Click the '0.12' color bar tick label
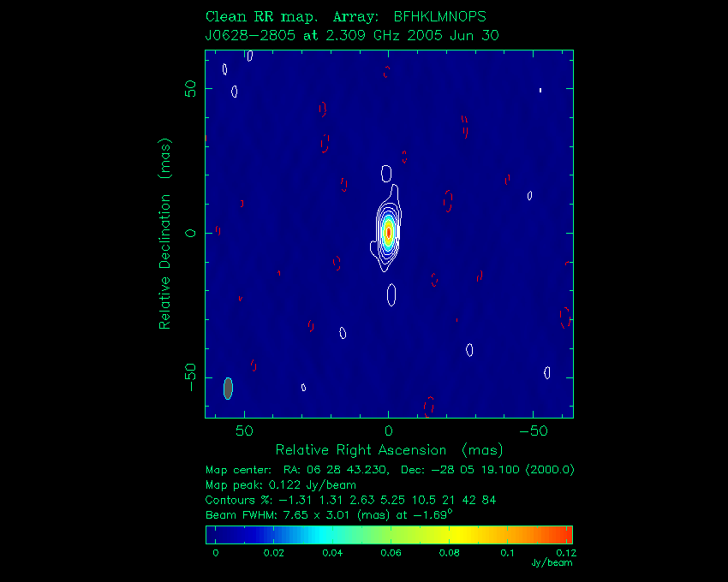 (x=566, y=553)
